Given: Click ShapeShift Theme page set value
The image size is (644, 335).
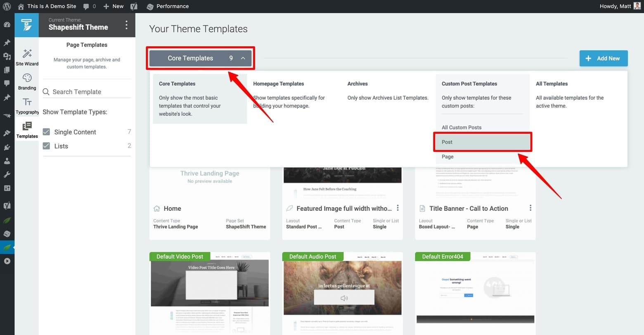Looking at the screenshot, I should tap(246, 226).
